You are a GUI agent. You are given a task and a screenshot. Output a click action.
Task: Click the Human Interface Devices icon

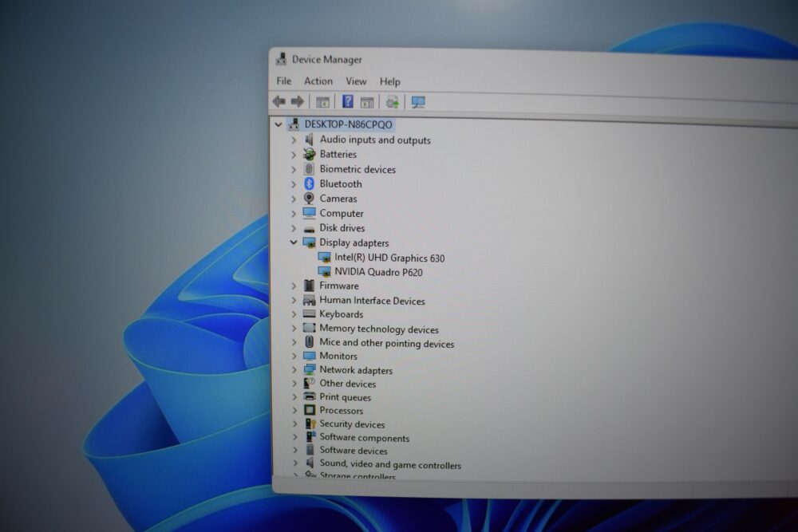pos(309,300)
